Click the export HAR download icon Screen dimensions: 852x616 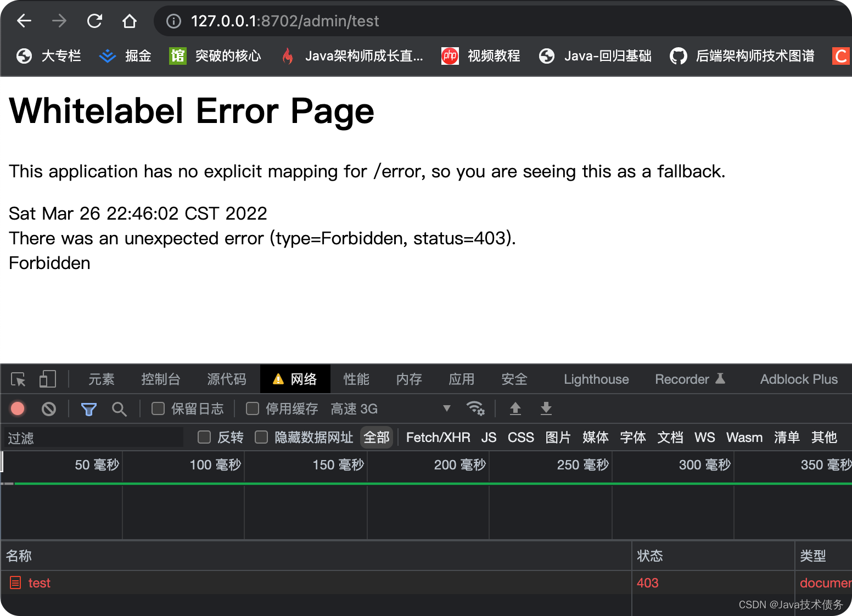546,408
